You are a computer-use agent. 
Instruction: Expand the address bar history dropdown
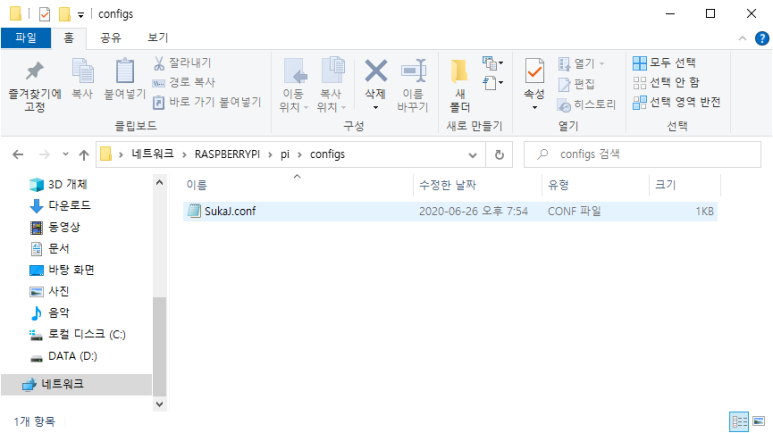tap(472, 155)
